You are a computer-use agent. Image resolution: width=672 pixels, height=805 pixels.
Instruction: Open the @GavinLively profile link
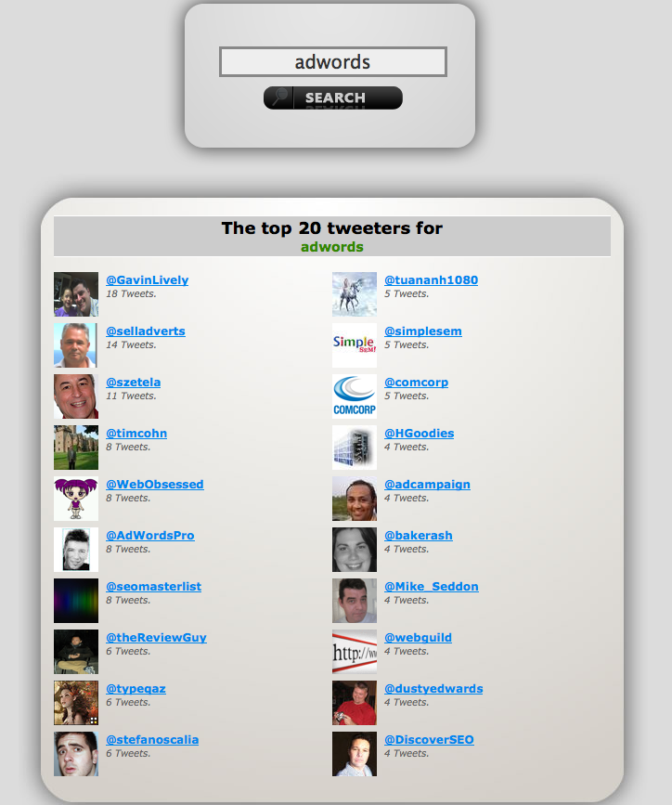point(148,280)
